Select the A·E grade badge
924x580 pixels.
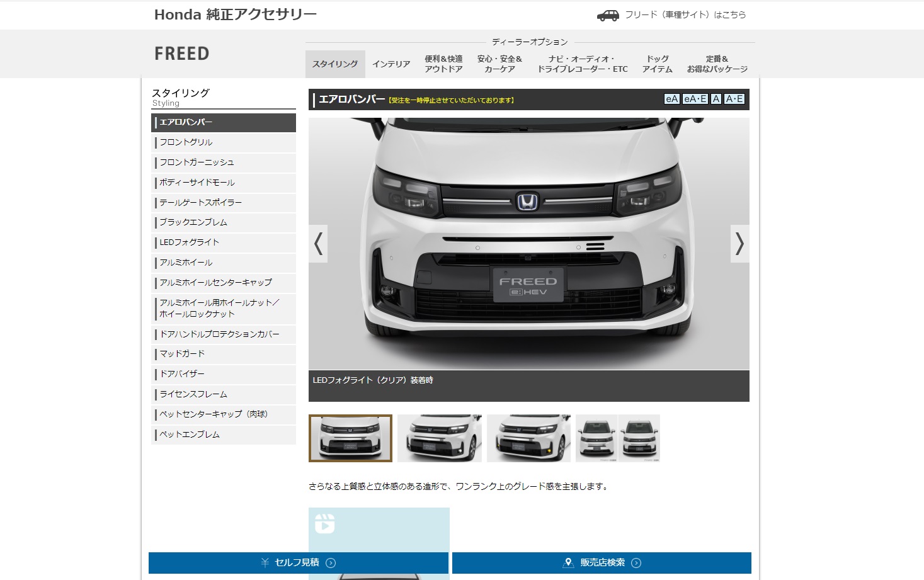pyautogui.click(x=734, y=99)
